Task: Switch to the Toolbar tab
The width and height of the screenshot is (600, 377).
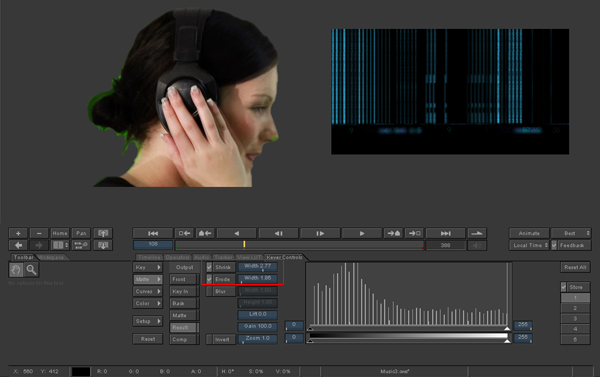Action: (x=23, y=257)
